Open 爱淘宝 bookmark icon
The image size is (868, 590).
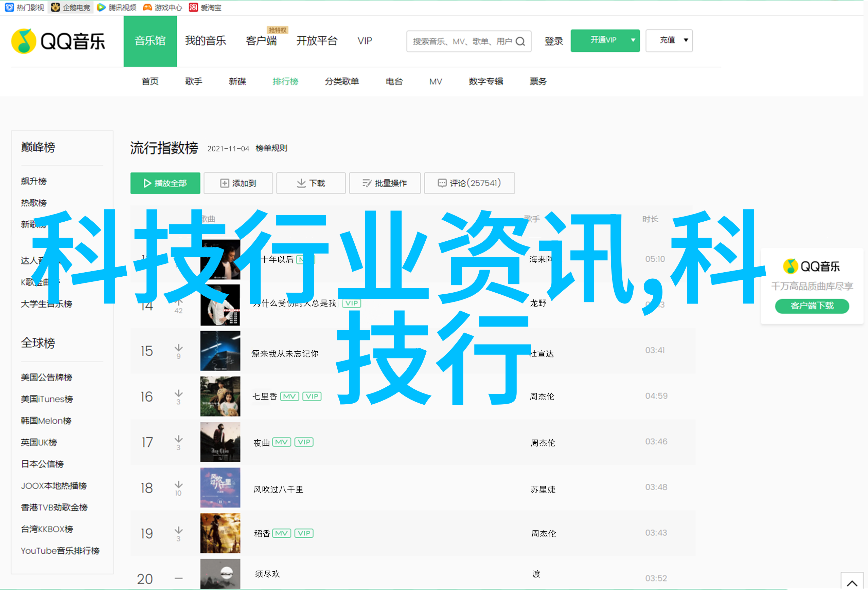(x=193, y=7)
